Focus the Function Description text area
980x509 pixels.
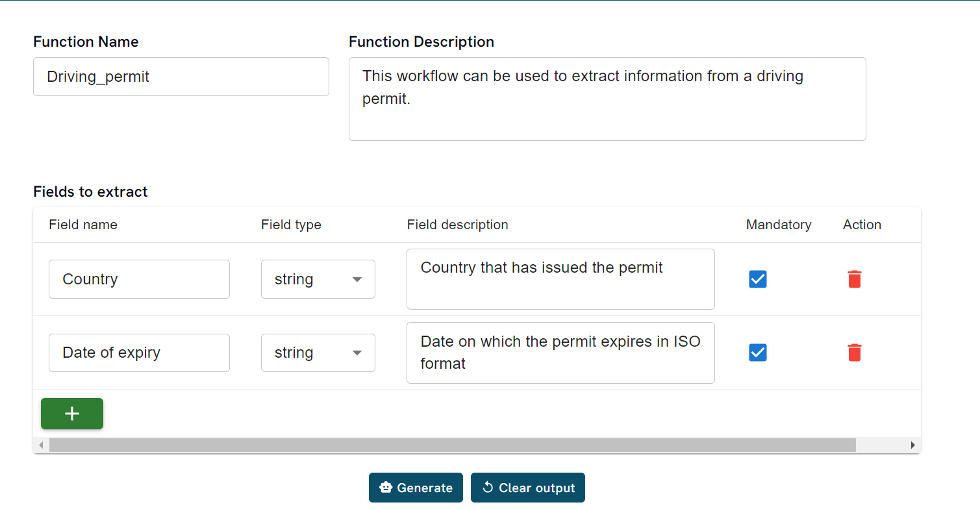(x=607, y=99)
